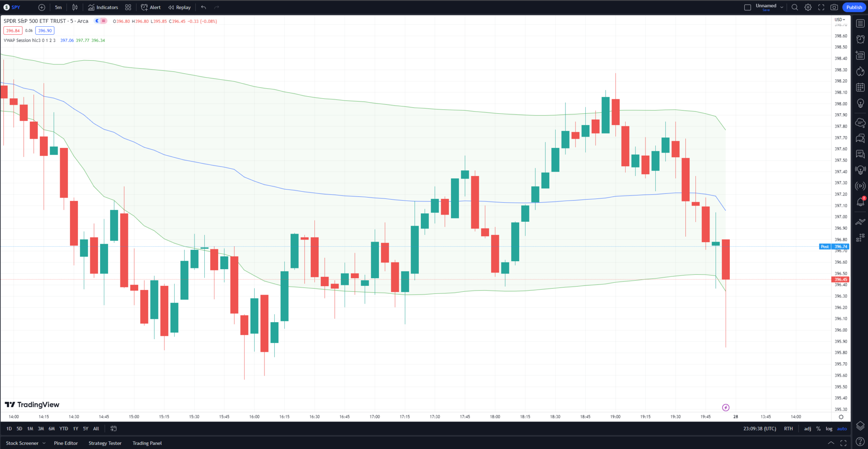Open the economic calendar icon
This screenshot has width=868, height=449.
click(x=860, y=87)
